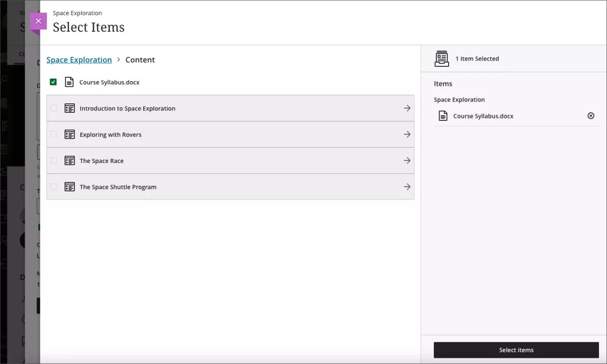Uncheck the Course Syllabus.docx checkbox
Viewport: 607px width, 364px height.
53,82
